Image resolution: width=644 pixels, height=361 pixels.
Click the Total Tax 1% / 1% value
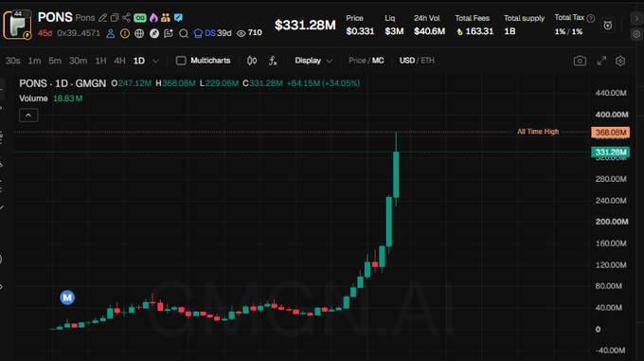coord(568,31)
